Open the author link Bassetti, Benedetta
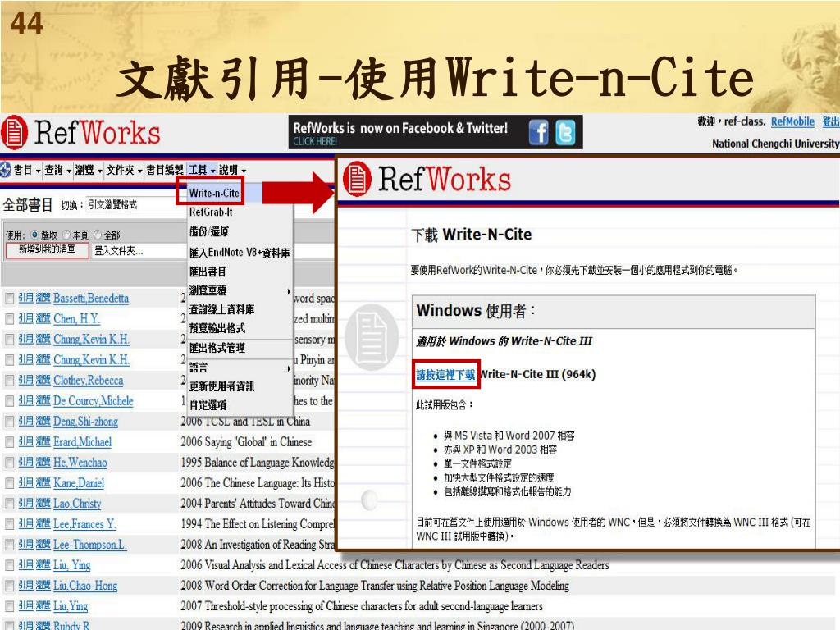 [x=91, y=299]
